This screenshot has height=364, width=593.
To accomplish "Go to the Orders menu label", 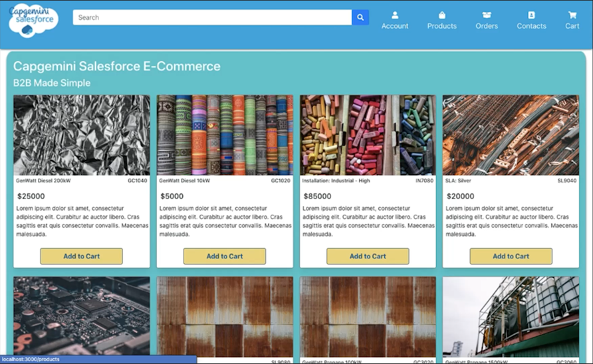I will point(487,26).
